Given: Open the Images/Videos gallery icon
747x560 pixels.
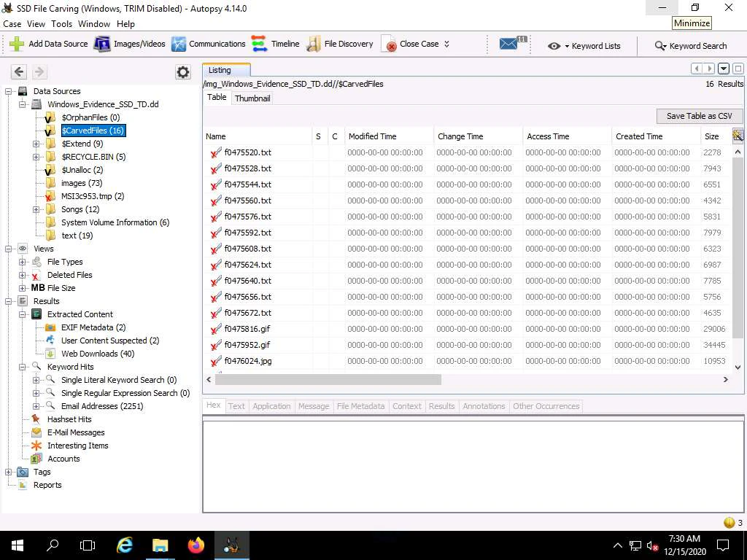Looking at the screenshot, I should [x=102, y=44].
